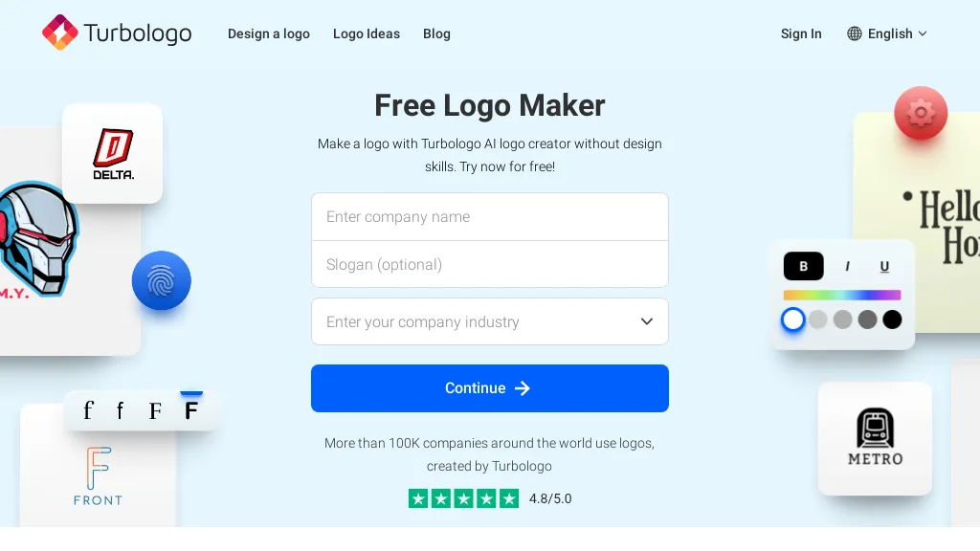Click the Front logo F icon
The width and height of the screenshot is (980, 551).
coord(98,467)
